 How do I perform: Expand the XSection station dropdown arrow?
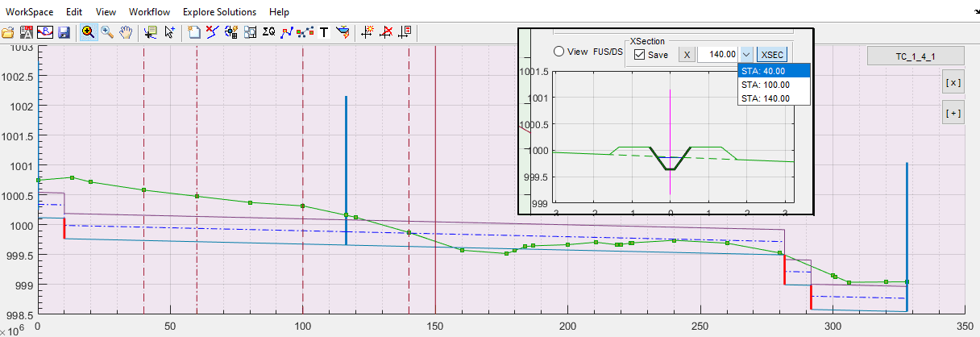point(746,55)
